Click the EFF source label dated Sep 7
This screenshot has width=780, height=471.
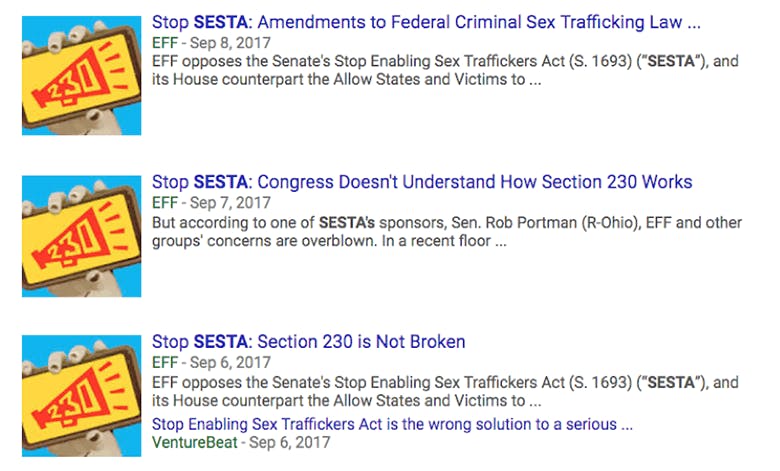coord(165,203)
